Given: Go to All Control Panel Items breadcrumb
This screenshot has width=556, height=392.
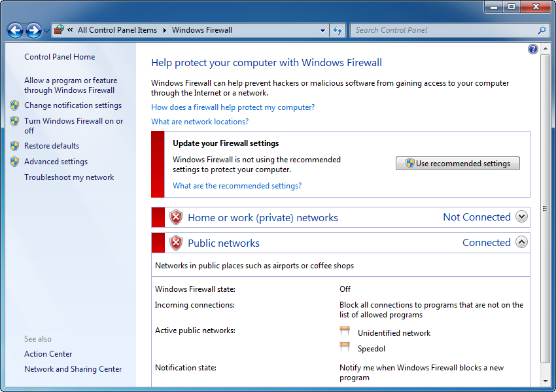Looking at the screenshot, I should click(117, 30).
